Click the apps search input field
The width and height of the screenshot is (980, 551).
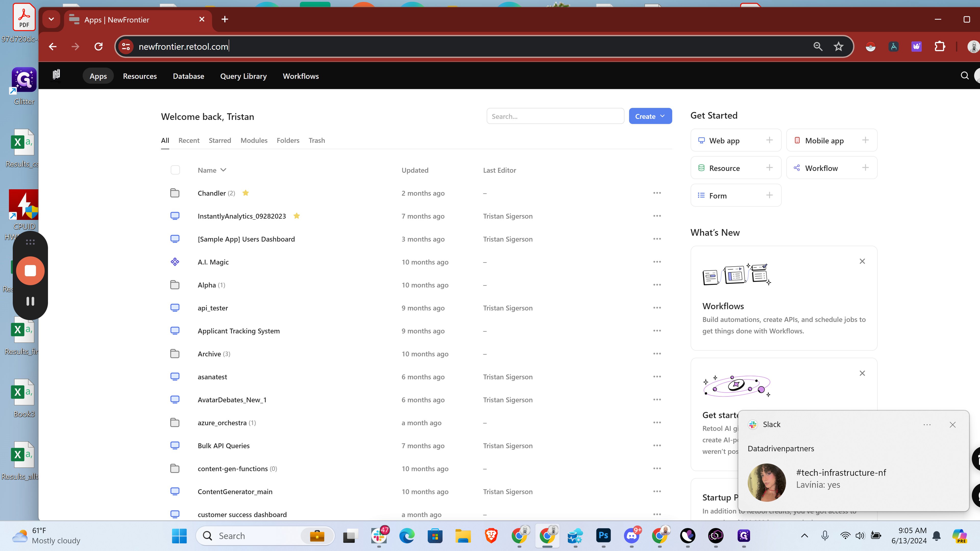pyautogui.click(x=555, y=116)
